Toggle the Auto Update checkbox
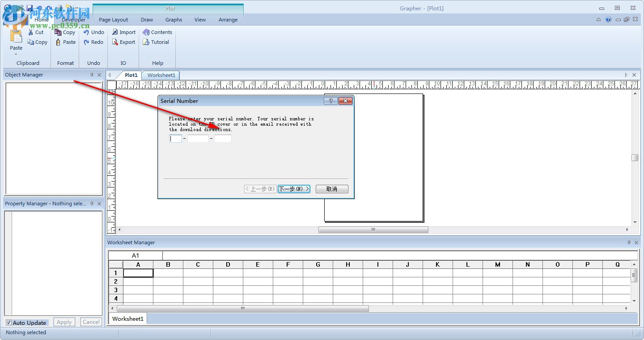Viewport: 644px width, 340px height. point(8,323)
